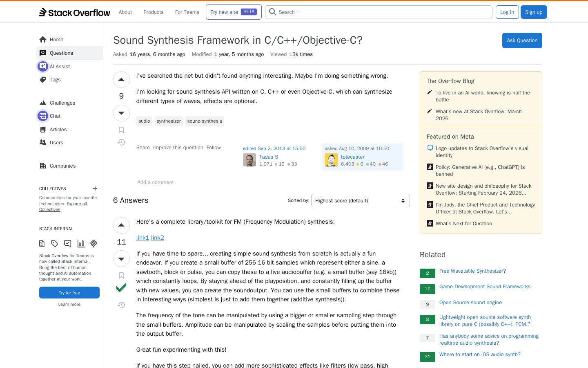Screen dimensions: 588x368
Task: Click the Stack Internal tag icon
Action: pyautogui.click(x=55, y=244)
